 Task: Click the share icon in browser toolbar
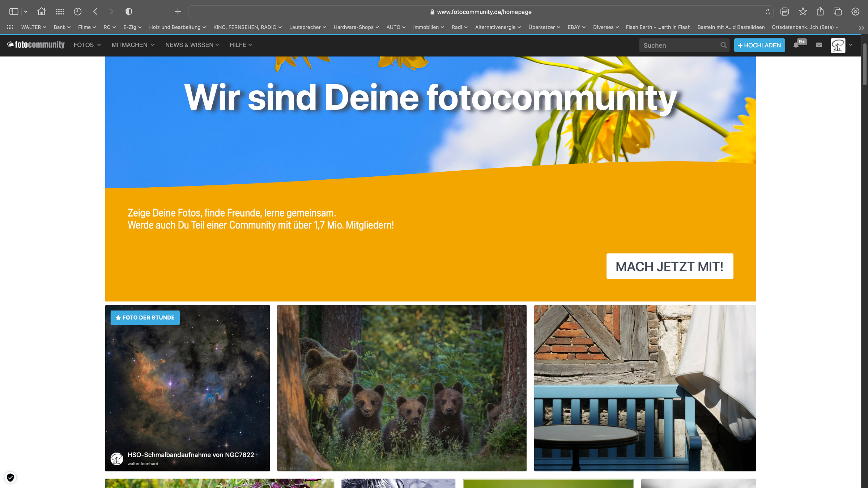(820, 12)
